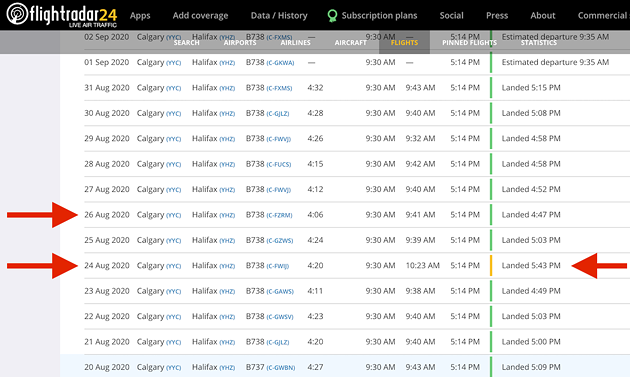Select the highlighted Flights tab
Viewport: 630px width, 377px height.
click(x=404, y=43)
